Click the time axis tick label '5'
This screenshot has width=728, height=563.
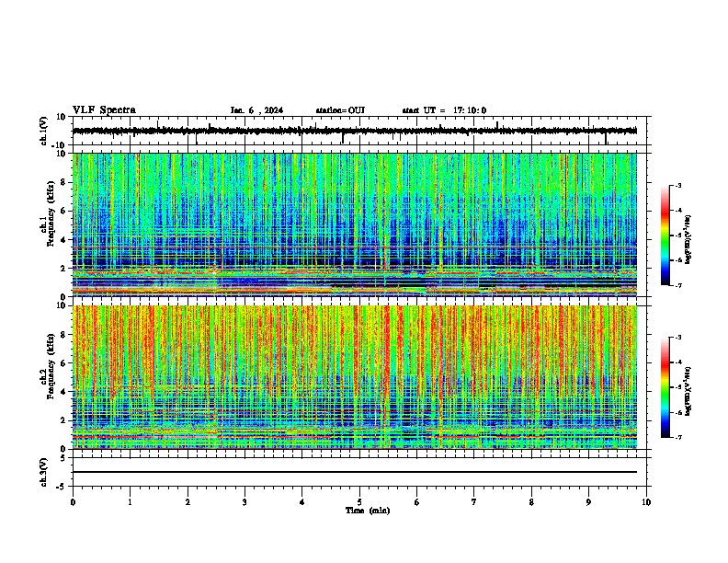[359, 502]
